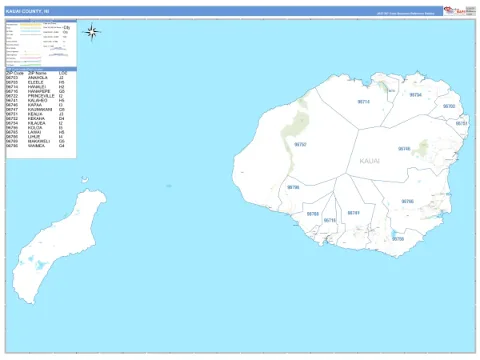
Task: Select KAPAA in the ZIP name list
Action: point(35,105)
